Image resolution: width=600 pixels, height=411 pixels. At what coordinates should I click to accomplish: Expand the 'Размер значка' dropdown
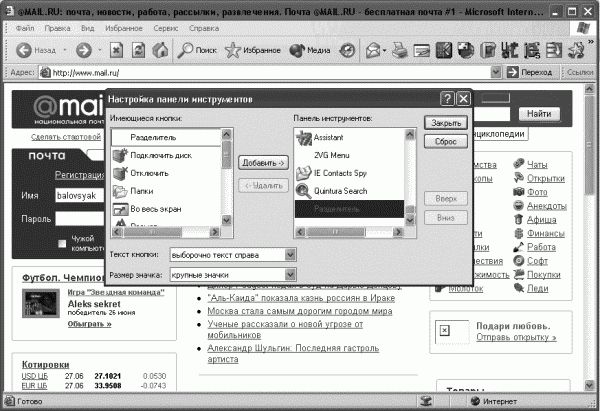coord(290,273)
